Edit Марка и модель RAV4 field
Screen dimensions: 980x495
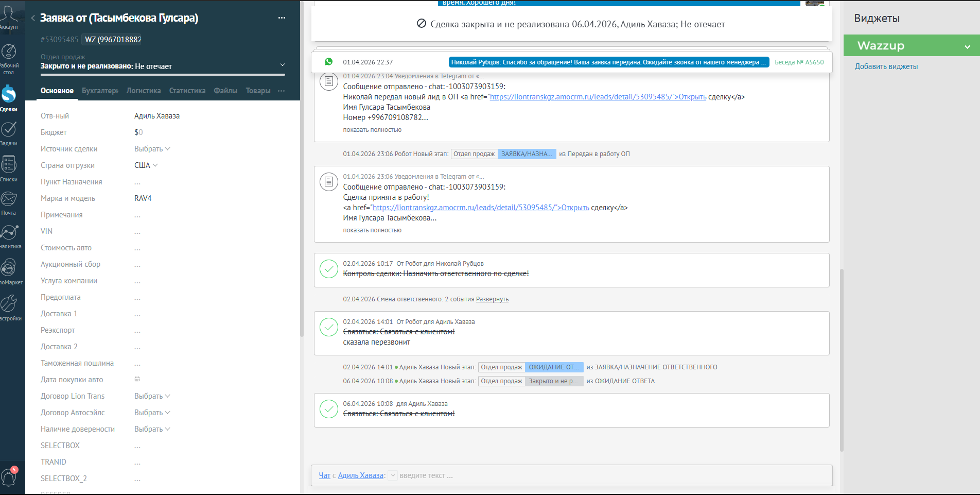click(x=143, y=198)
